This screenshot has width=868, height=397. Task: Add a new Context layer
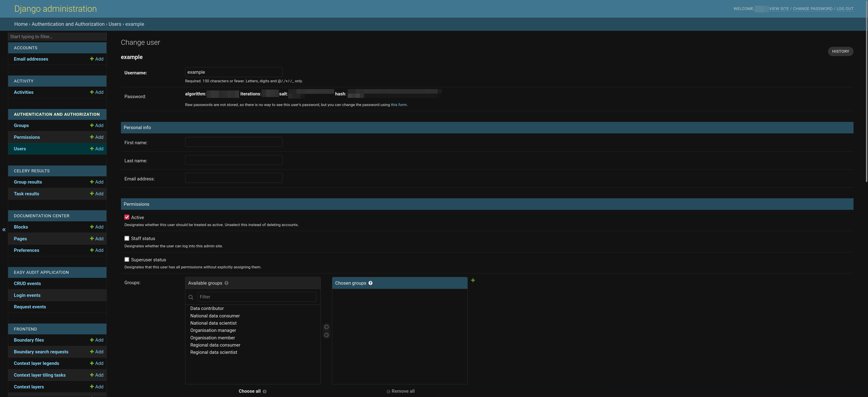tap(97, 387)
